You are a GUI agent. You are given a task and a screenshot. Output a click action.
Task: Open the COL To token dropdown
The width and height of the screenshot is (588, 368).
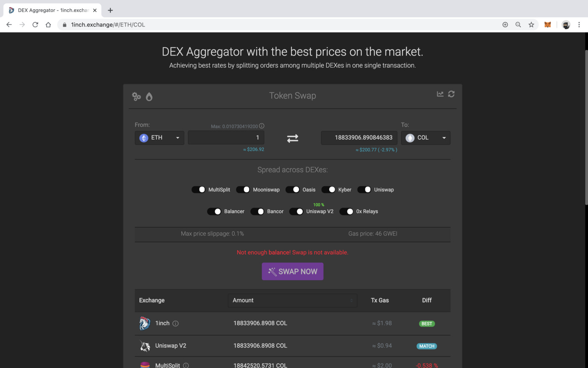(425, 138)
